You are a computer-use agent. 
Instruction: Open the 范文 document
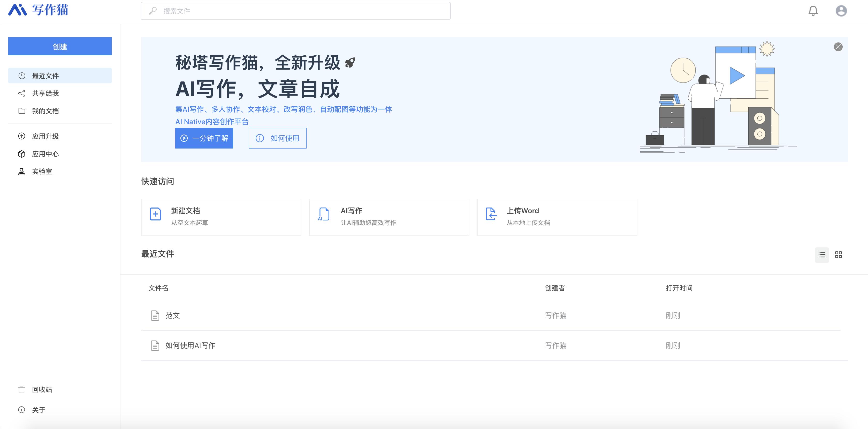tap(172, 316)
